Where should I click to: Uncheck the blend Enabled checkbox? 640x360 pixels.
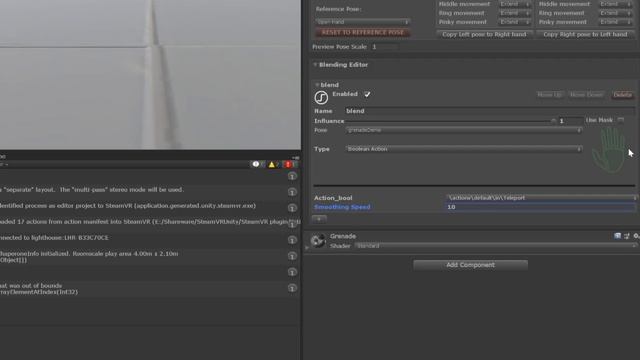(x=367, y=94)
